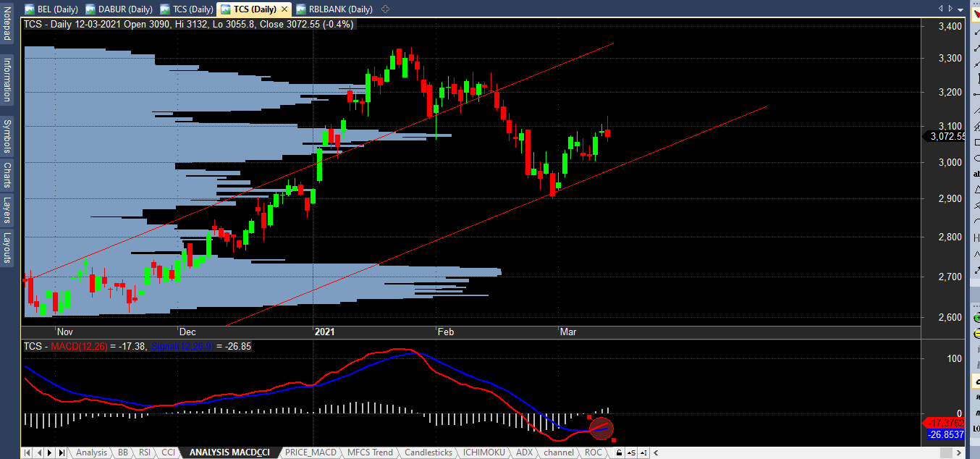
Task: Click the Dec date axis label
Action: pyautogui.click(x=187, y=332)
